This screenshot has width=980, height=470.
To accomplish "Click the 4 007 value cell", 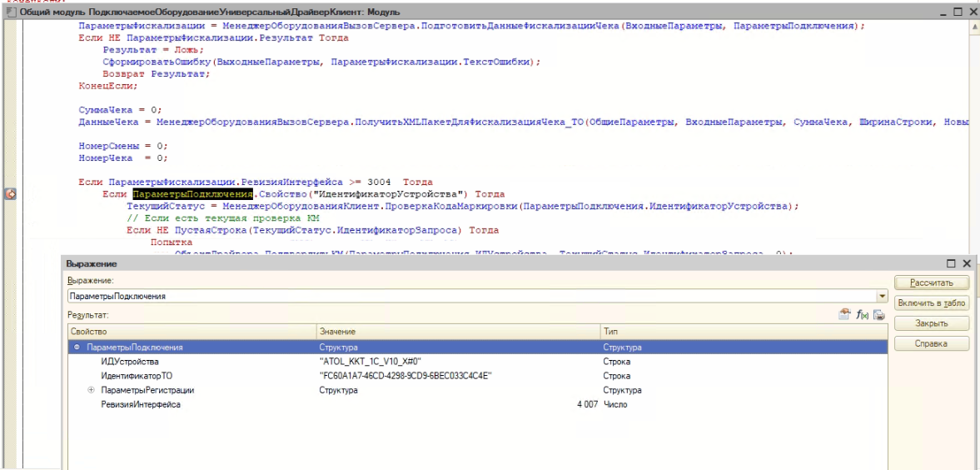I will pos(587,405).
